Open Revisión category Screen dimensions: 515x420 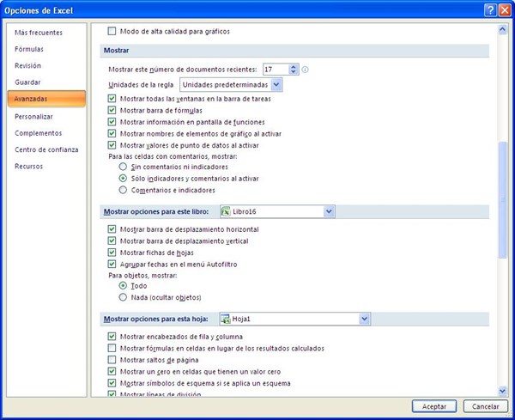point(28,66)
